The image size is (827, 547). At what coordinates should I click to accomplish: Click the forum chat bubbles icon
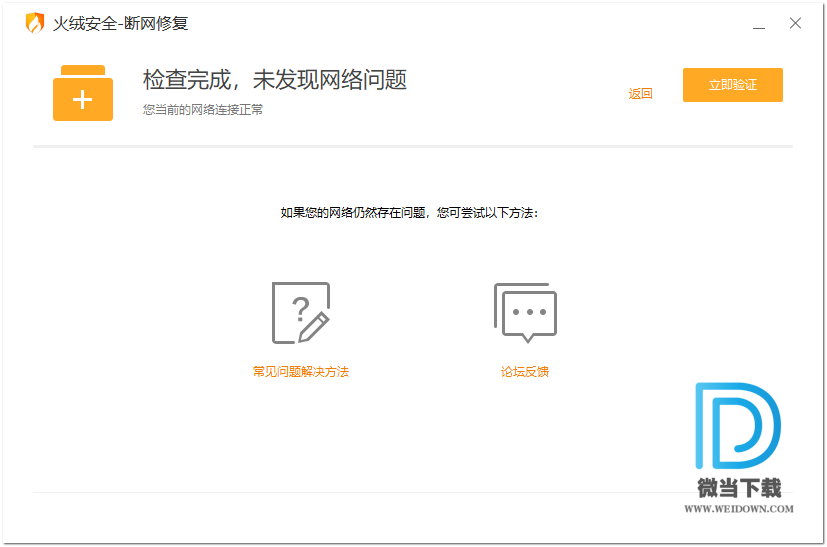pos(525,313)
